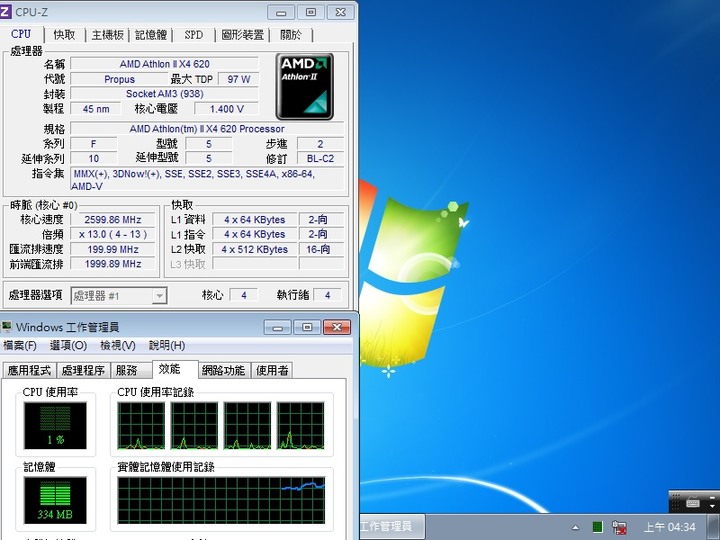Click the memory 334 MB meter
Viewport: 720px width, 540px height.
pyautogui.click(x=55, y=501)
